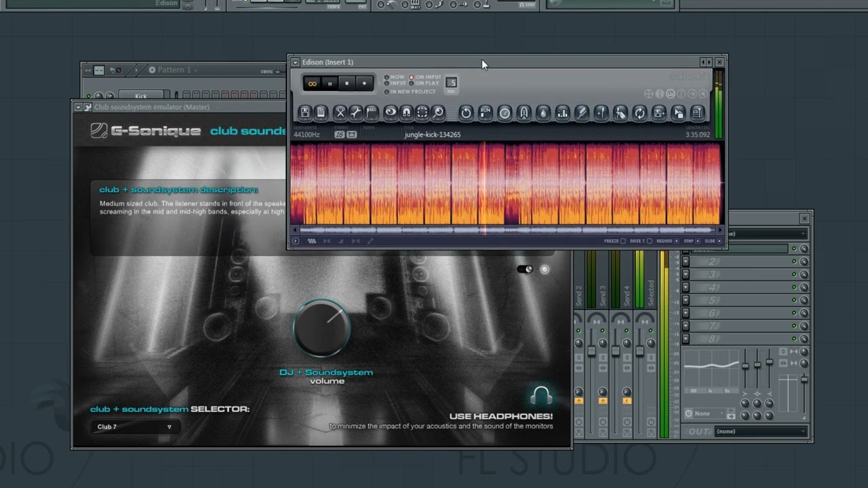This screenshot has width=868, height=488.
Task: Click Edison's scrollbar right arrow
Action: 720,230
